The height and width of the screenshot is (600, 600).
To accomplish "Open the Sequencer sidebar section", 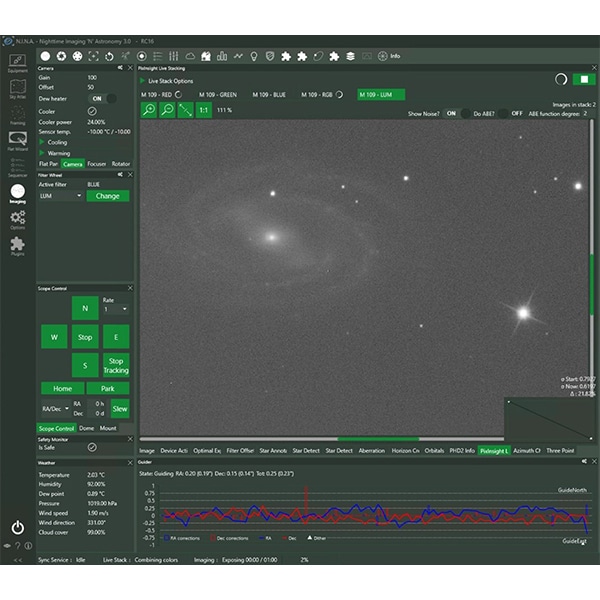I will point(18,167).
